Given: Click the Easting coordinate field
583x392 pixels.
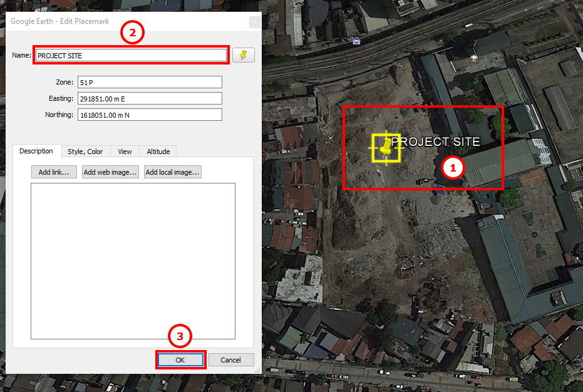Looking at the screenshot, I should pos(149,98).
